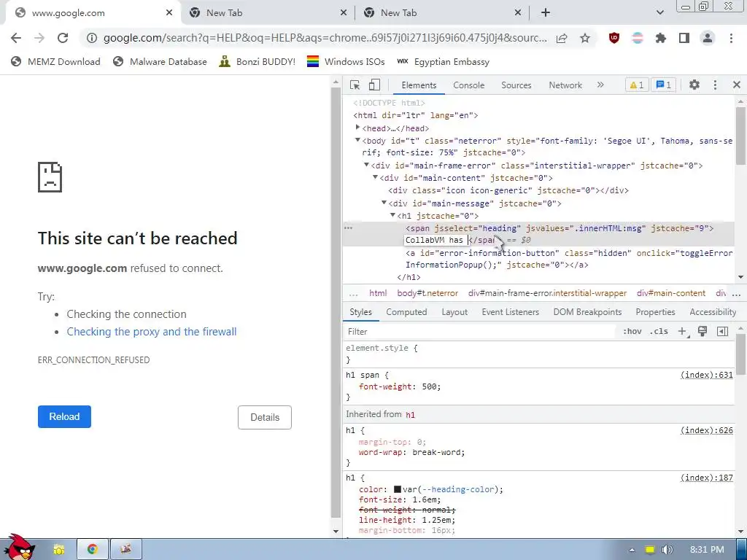Screen dimensions: 747x560
Task: Collapse the main-content div node
Action: tap(376, 177)
